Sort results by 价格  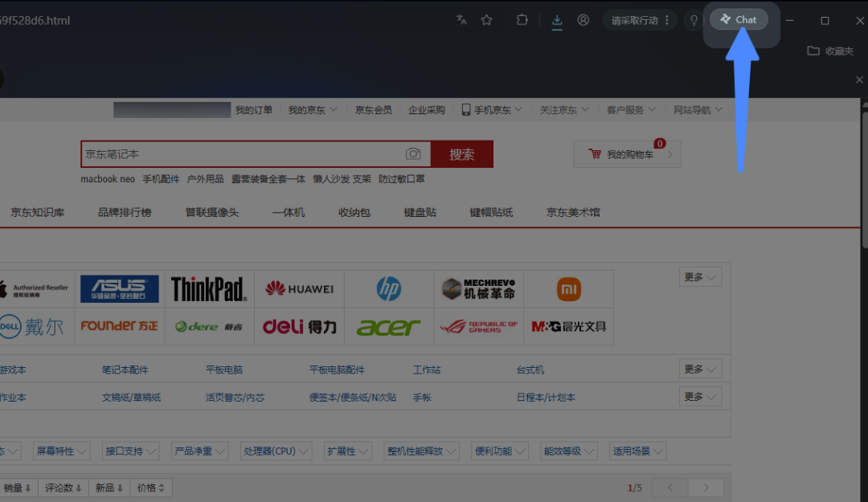(x=151, y=488)
